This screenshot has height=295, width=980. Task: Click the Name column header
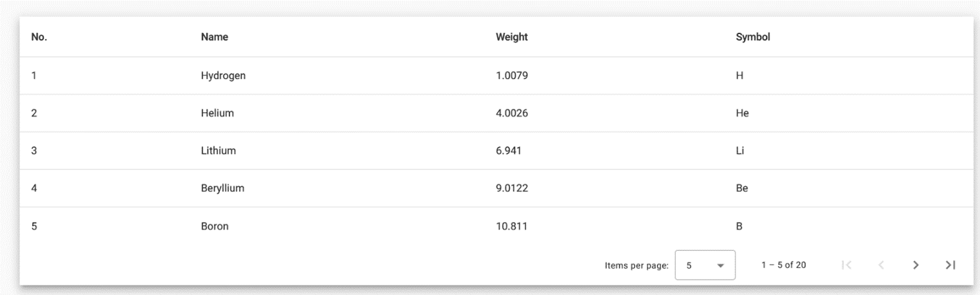215,37
